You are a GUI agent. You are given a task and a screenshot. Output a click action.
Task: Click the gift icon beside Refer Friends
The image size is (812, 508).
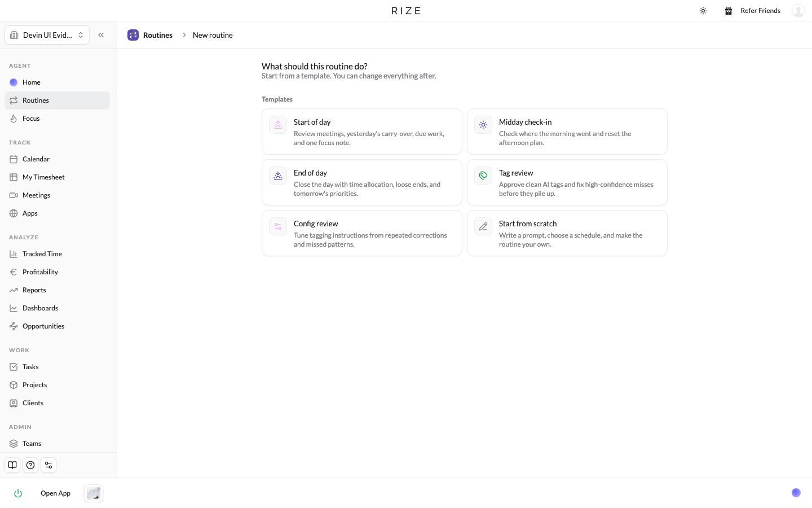729,11
